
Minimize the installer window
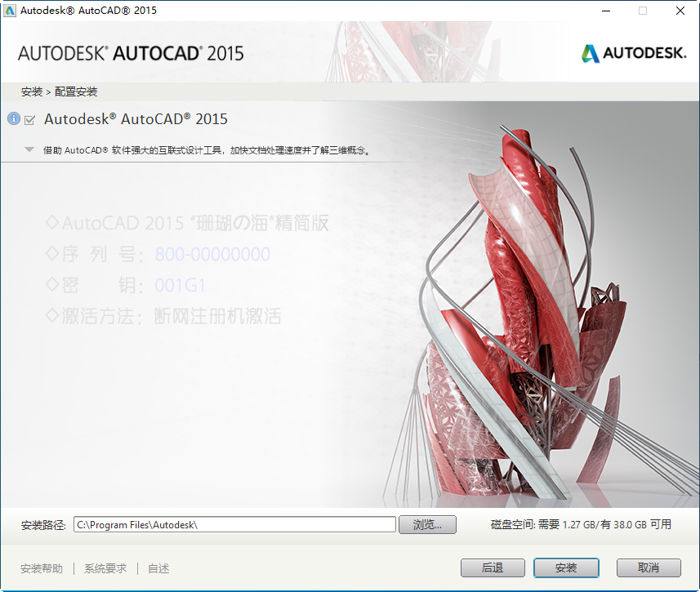pos(606,11)
